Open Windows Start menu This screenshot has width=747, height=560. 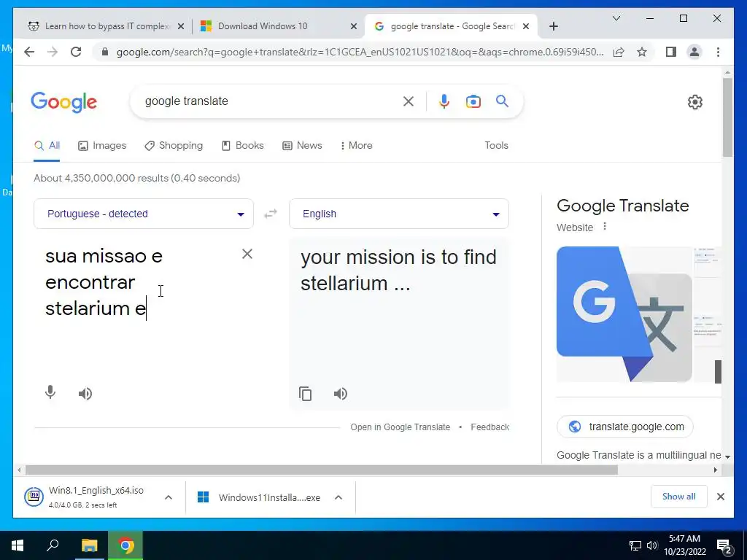tap(18, 545)
